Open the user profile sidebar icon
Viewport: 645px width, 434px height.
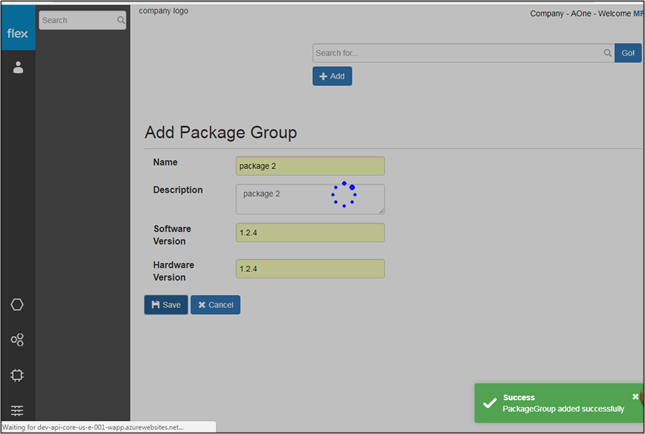(x=18, y=67)
